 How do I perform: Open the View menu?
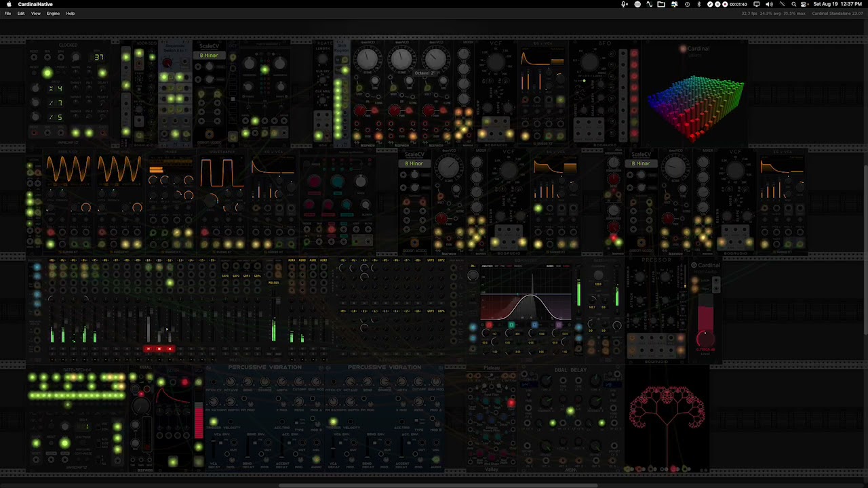pos(35,14)
